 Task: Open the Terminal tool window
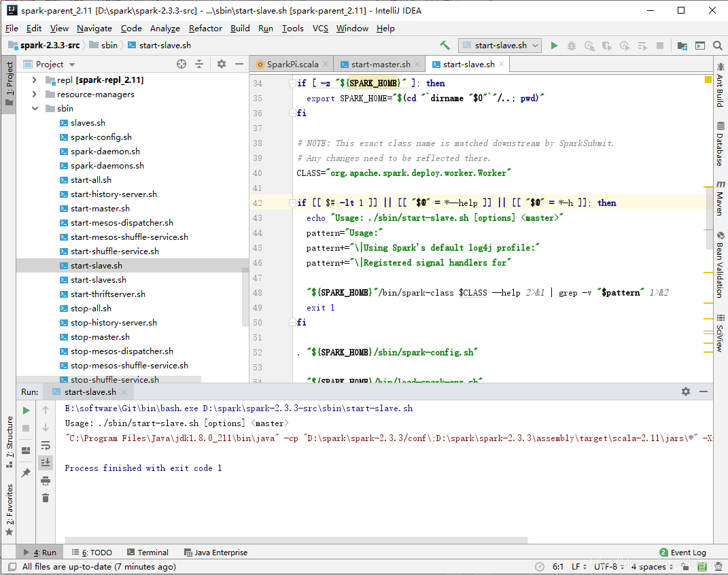click(x=148, y=553)
